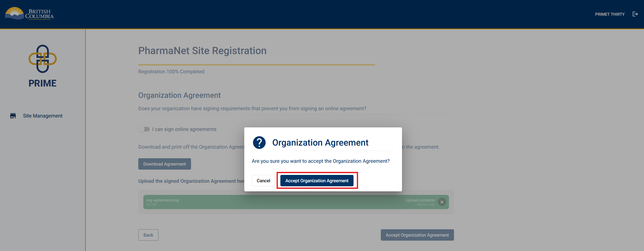Enable the I can sign online agreements toggle

coord(144,129)
